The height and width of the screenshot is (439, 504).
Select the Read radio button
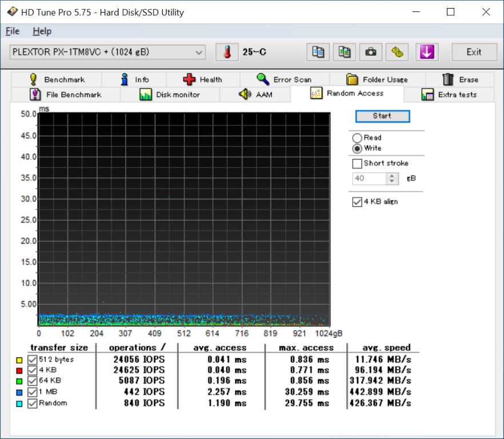point(357,138)
